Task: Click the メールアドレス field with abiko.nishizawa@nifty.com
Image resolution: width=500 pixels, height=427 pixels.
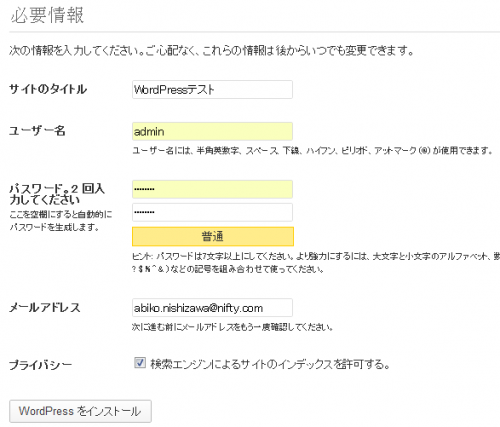Action: (212, 307)
